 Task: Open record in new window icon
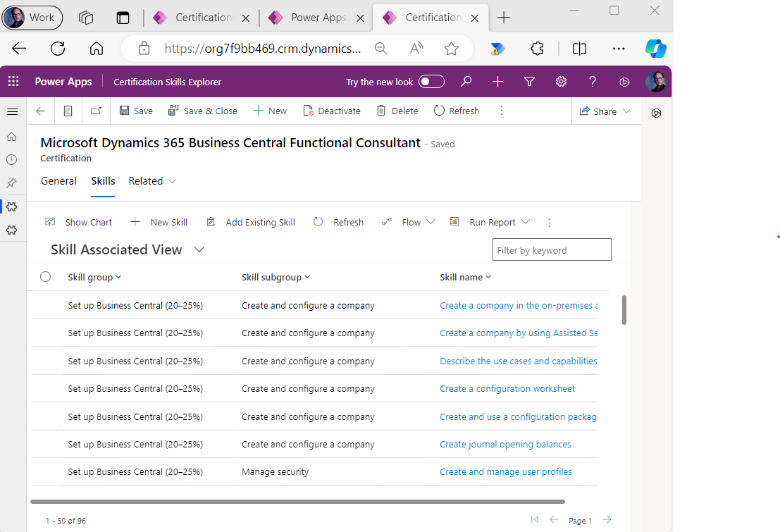point(96,111)
